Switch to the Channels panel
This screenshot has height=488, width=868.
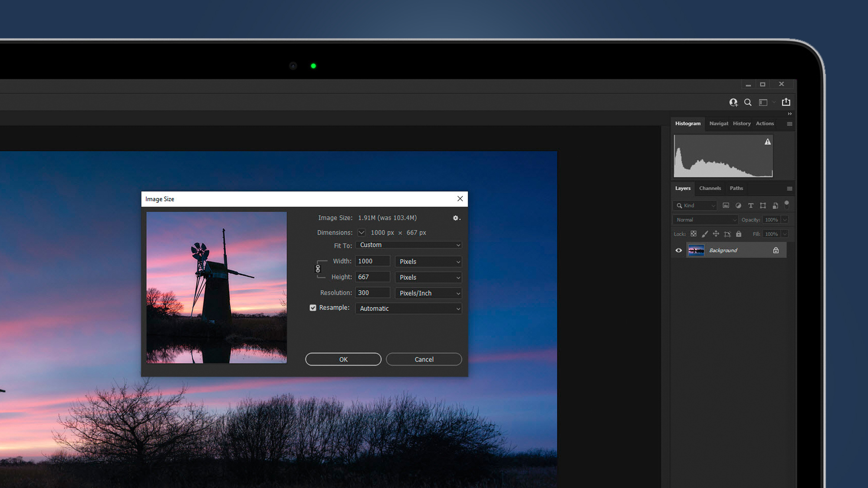(710, 188)
